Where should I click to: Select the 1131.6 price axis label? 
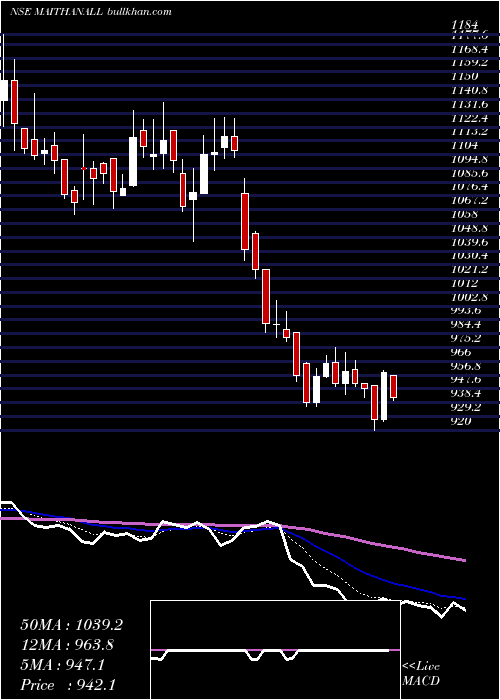469,104
